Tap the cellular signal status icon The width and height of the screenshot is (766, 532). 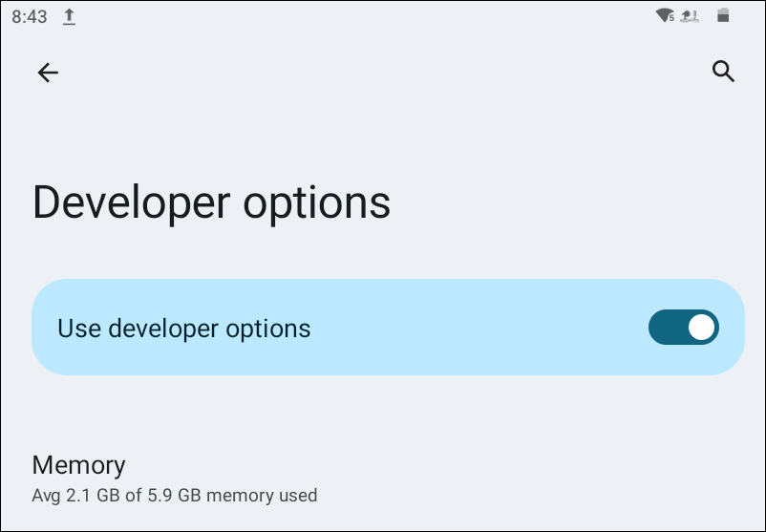click(692, 15)
